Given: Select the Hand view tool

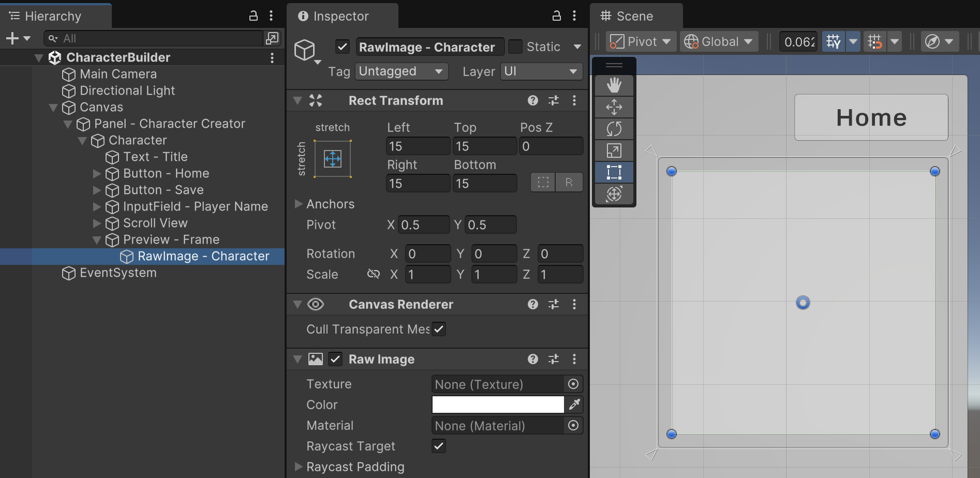Looking at the screenshot, I should coord(614,85).
